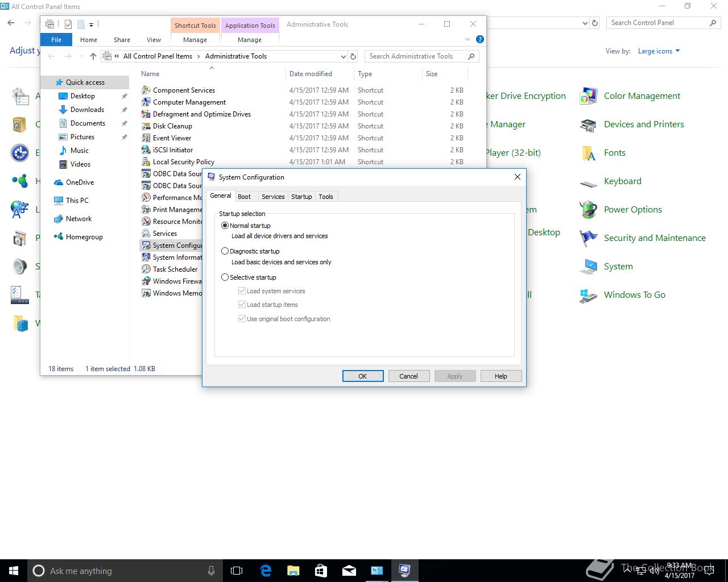Open the Store from the taskbar
The width and height of the screenshot is (728, 582).
(x=321, y=571)
